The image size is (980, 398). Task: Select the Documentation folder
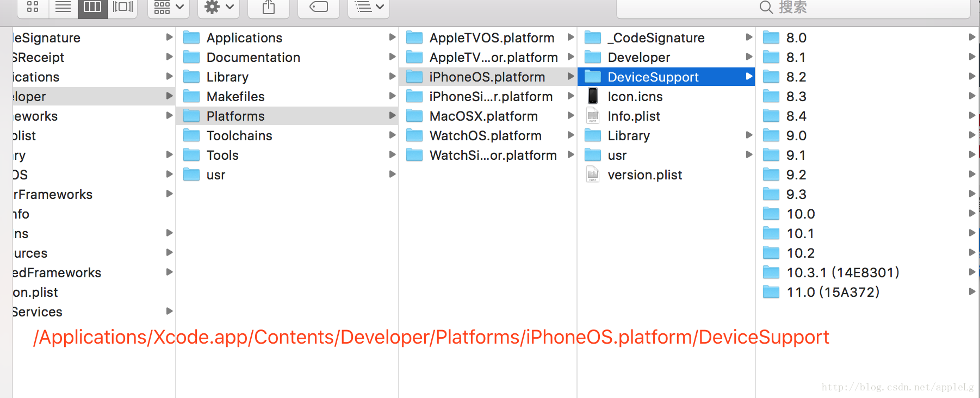[287, 57]
